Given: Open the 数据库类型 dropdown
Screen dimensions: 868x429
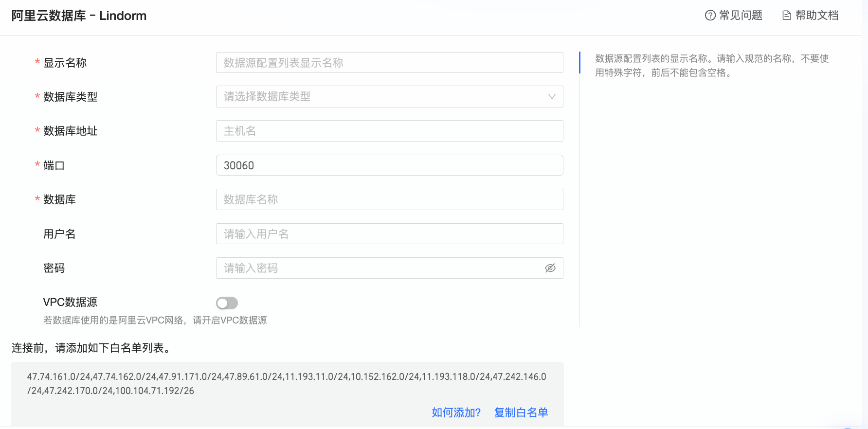Looking at the screenshot, I should tap(389, 96).
